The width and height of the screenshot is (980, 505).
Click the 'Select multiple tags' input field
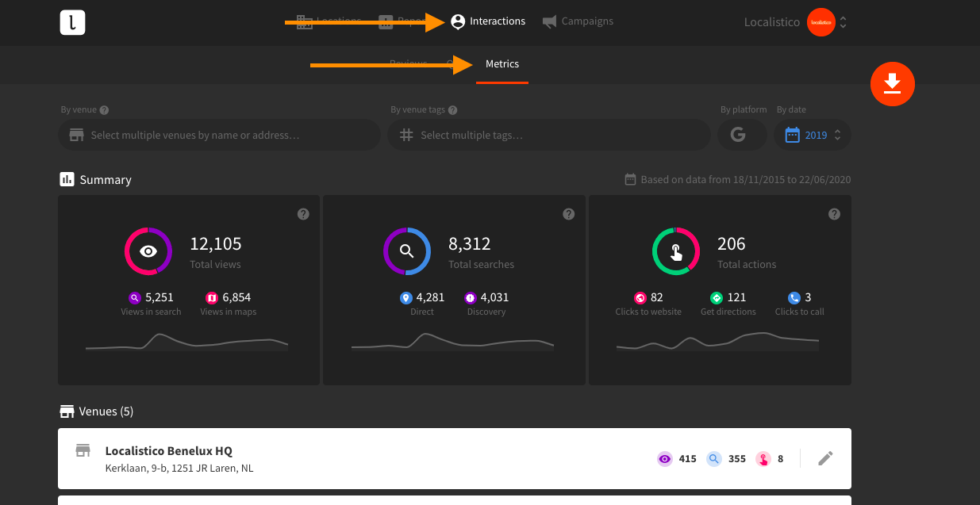(x=548, y=135)
